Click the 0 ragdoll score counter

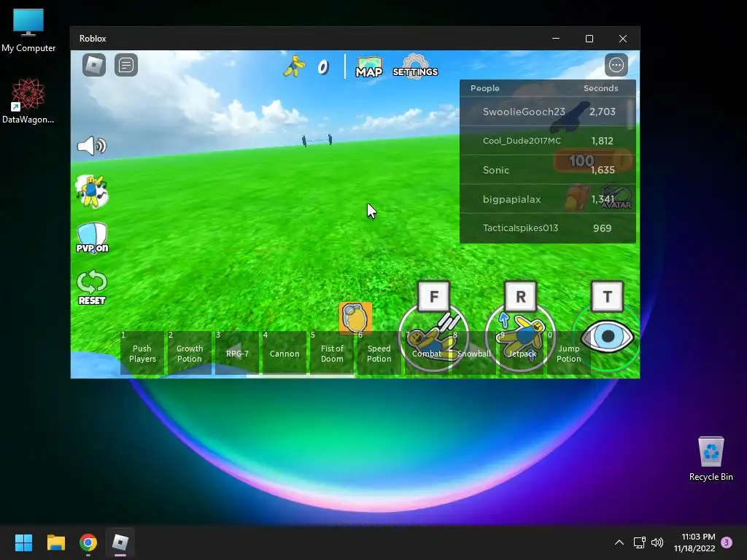coord(323,67)
